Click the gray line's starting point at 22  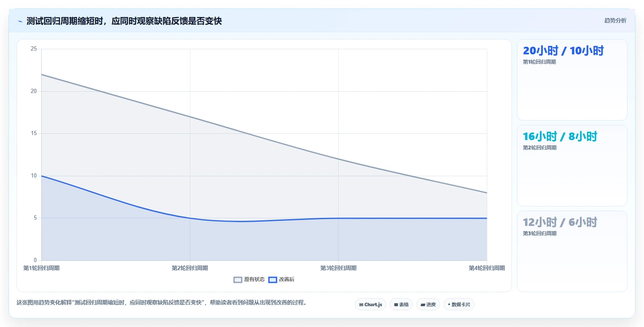(x=41, y=74)
